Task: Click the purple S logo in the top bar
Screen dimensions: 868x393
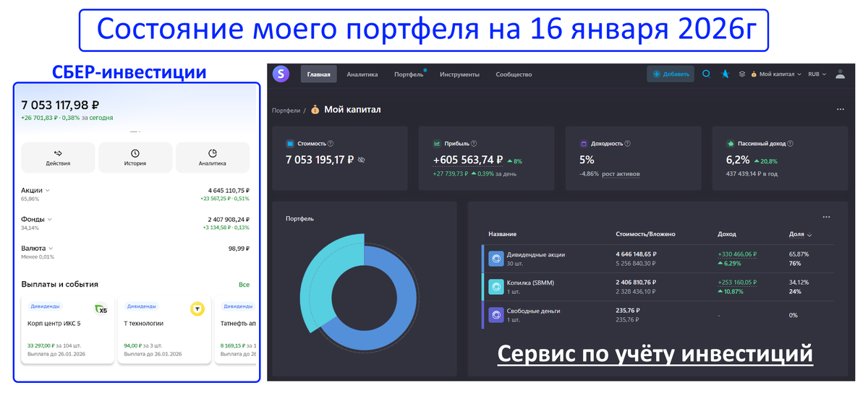Action: tap(281, 74)
